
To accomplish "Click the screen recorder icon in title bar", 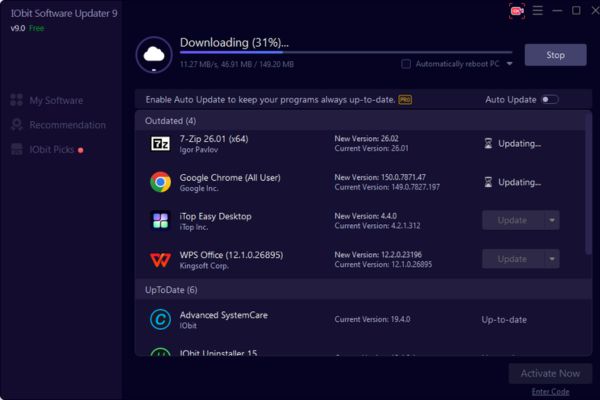I will point(517,11).
